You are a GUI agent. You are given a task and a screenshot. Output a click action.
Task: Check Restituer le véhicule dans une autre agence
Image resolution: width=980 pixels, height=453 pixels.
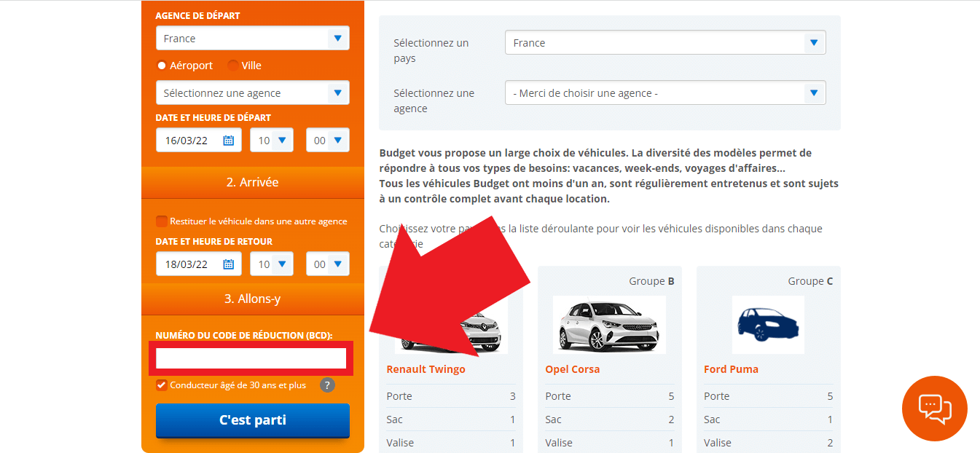tap(162, 221)
